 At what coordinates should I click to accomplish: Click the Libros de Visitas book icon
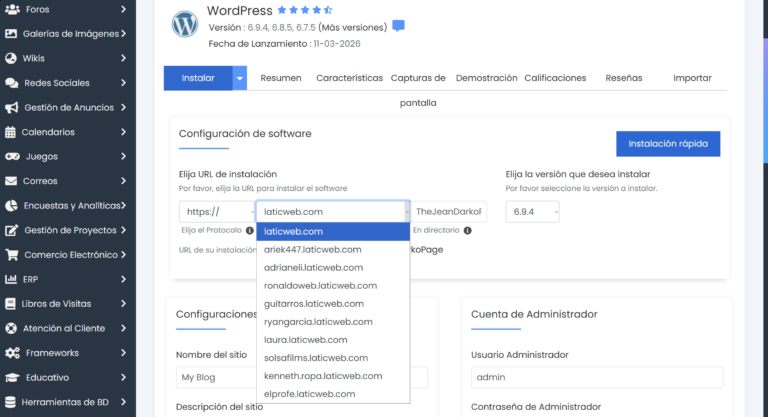click(x=10, y=304)
